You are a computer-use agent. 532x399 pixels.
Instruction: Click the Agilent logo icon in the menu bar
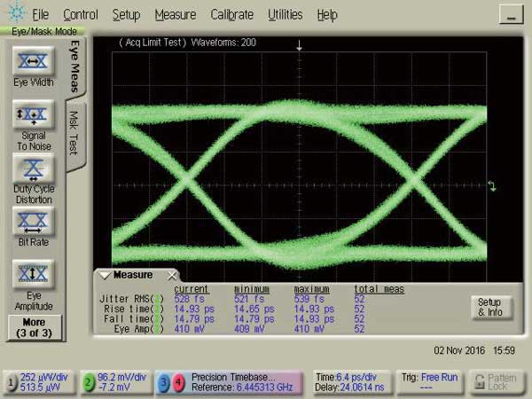(14, 14)
